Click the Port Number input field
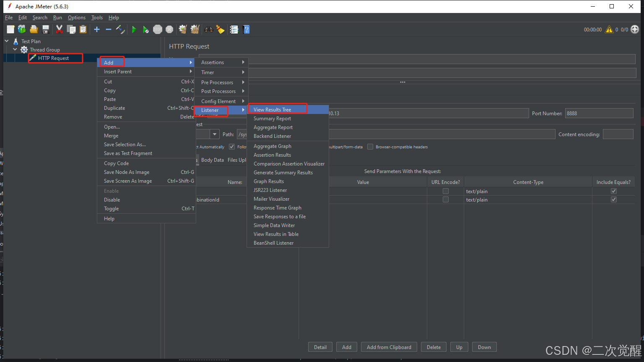Screen dimensions: 644x362 pyautogui.click(x=599, y=114)
